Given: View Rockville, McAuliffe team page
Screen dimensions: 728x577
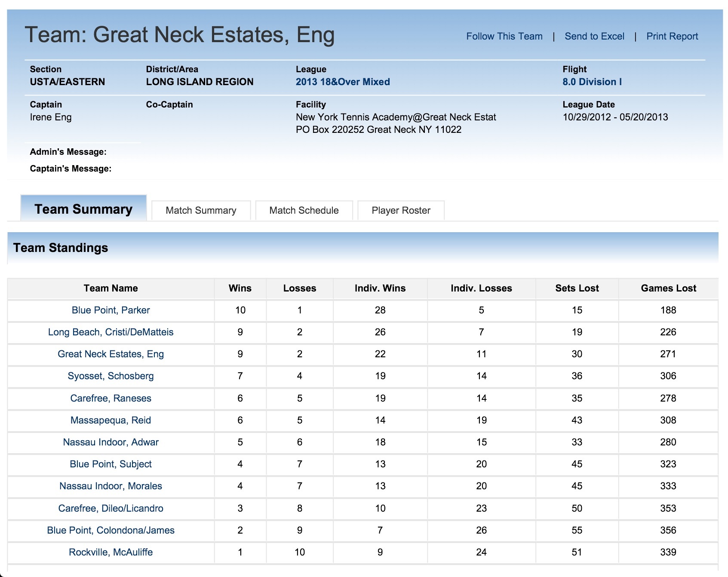Looking at the screenshot, I should click(111, 552).
